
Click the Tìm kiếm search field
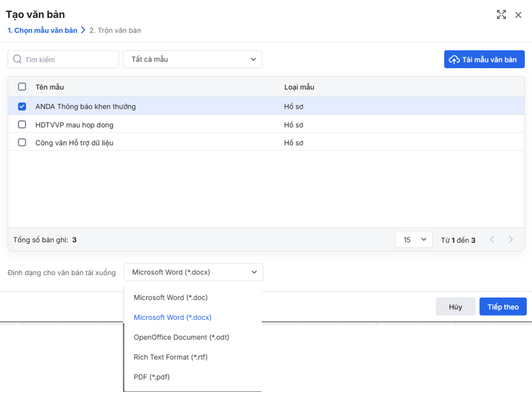(x=69, y=60)
